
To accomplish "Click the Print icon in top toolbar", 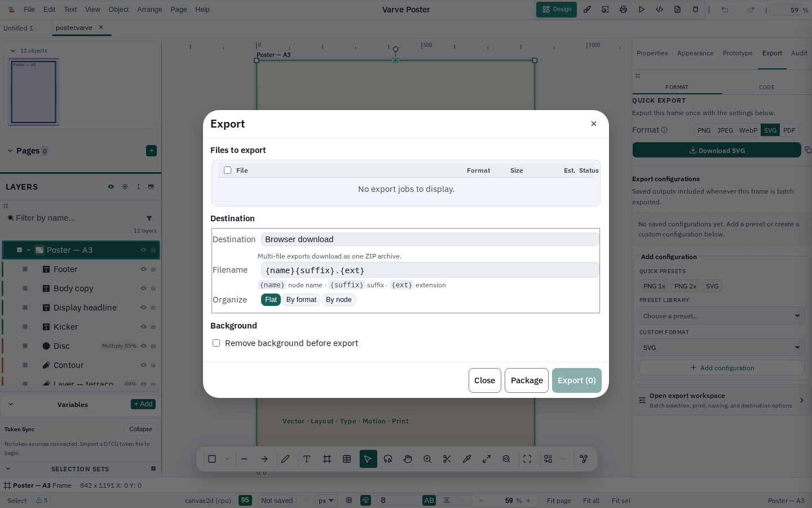I will [623, 10].
